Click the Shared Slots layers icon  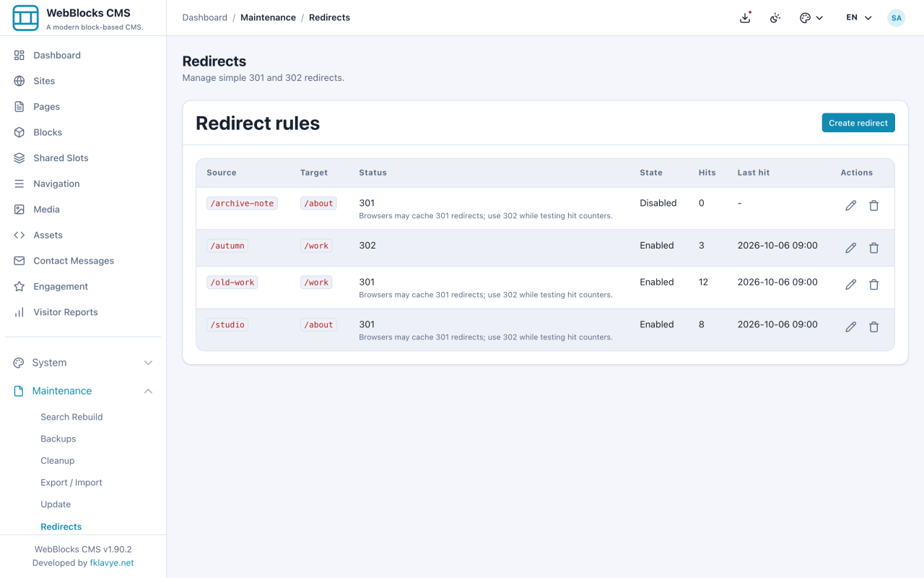(19, 158)
